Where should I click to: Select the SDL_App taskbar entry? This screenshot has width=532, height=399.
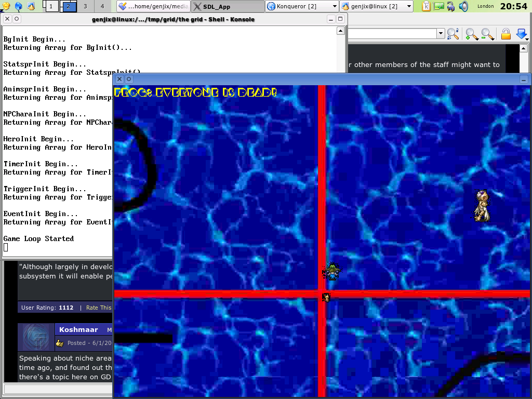pos(228,6)
